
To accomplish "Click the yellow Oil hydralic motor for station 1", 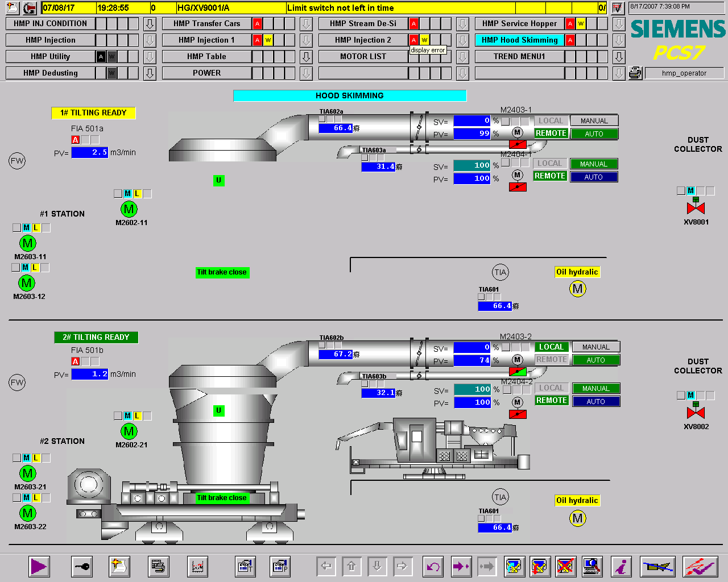I will point(577,289).
